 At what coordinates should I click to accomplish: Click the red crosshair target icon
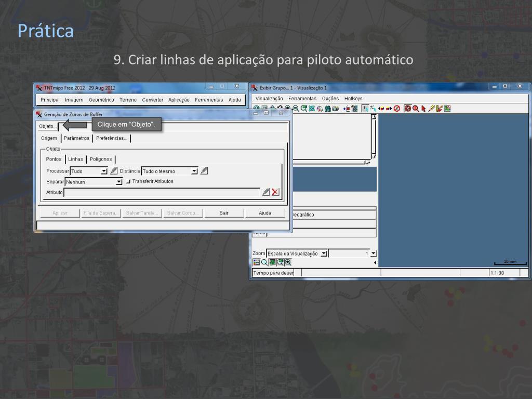407,109
